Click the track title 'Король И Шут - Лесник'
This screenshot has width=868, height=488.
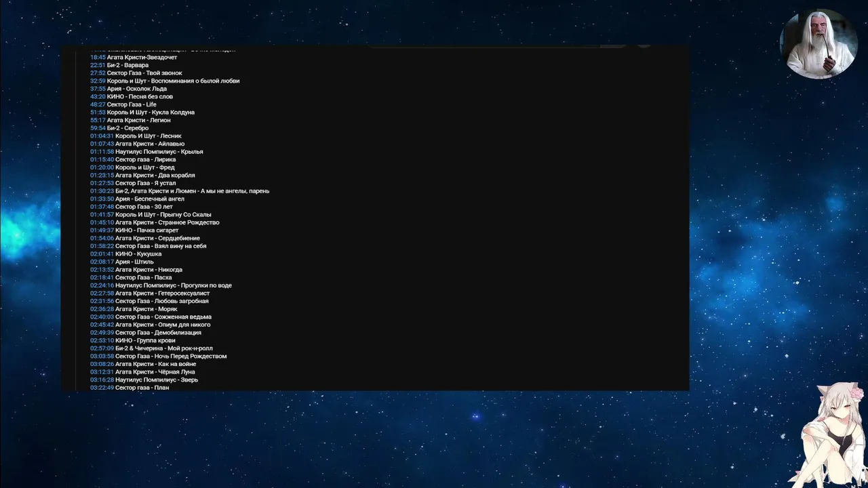(x=149, y=136)
